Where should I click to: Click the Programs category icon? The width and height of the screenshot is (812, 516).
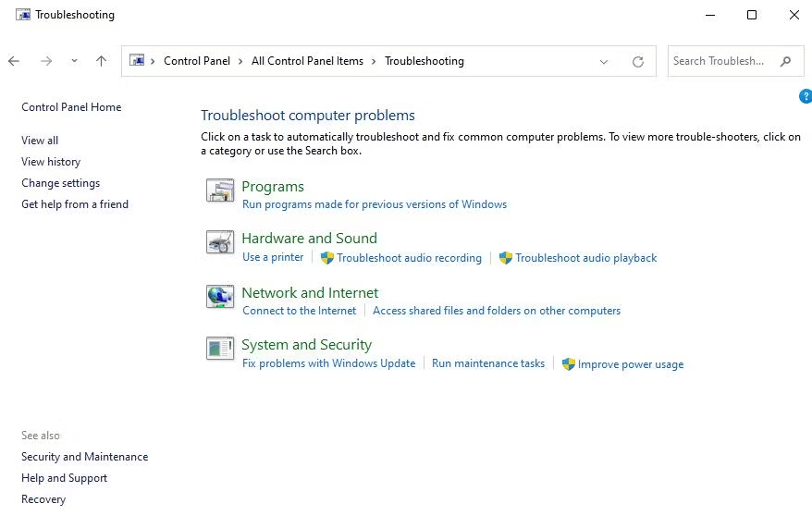(220, 190)
